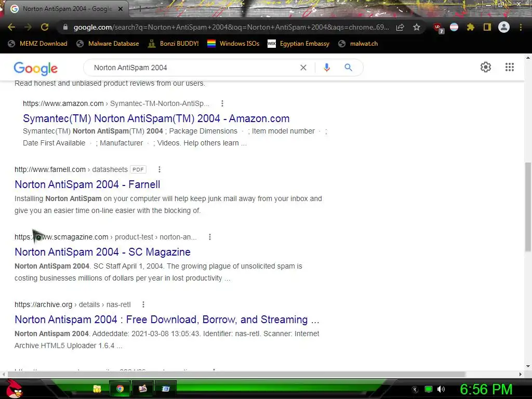
Task: Open the Windows ISOs bookmark
Action: pyautogui.click(x=233, y=44)
